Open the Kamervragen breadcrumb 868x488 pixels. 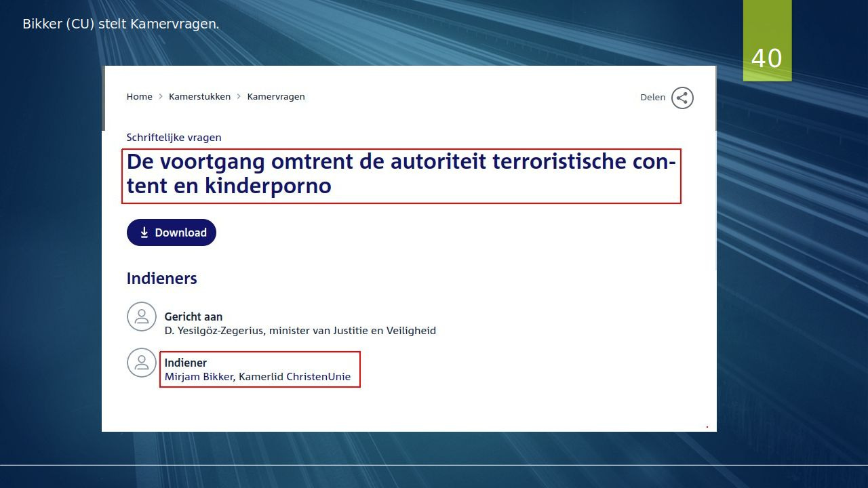click(x=276, y=97)
